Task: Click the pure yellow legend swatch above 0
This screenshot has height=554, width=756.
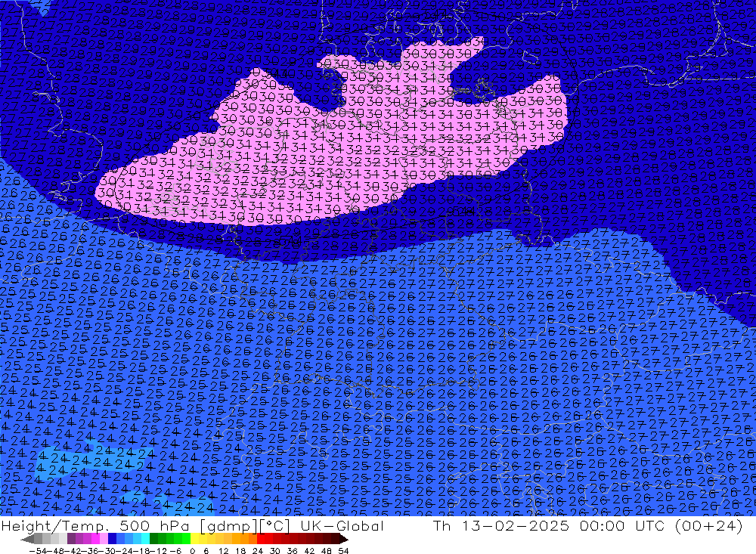Action: pyautogui.click(x=195, y=539)
